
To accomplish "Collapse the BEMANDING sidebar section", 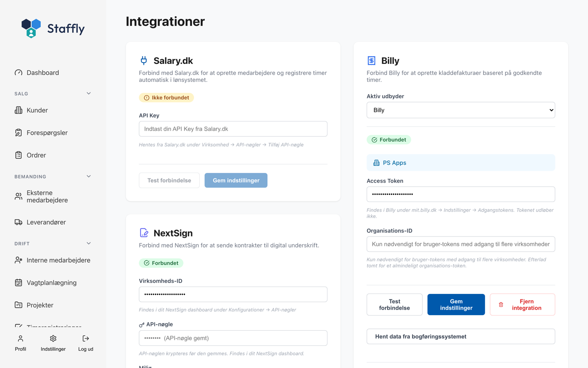I will pos(89,177).
